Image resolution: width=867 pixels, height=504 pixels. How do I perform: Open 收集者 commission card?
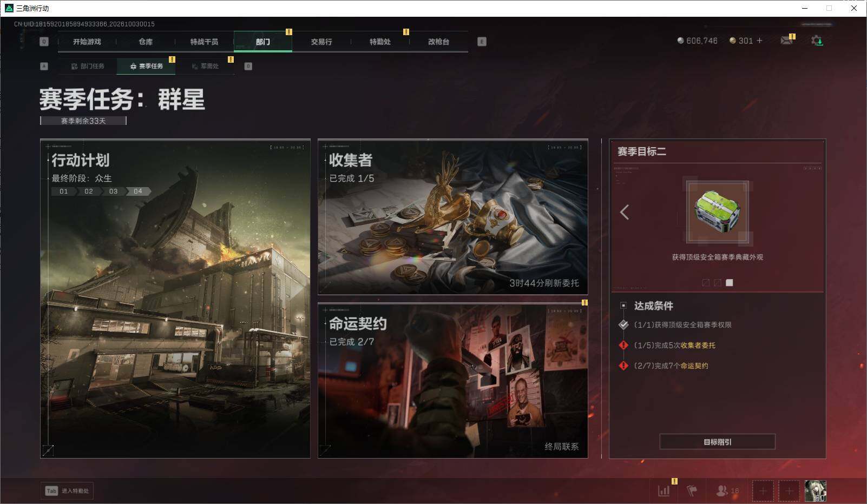point(453,217)
